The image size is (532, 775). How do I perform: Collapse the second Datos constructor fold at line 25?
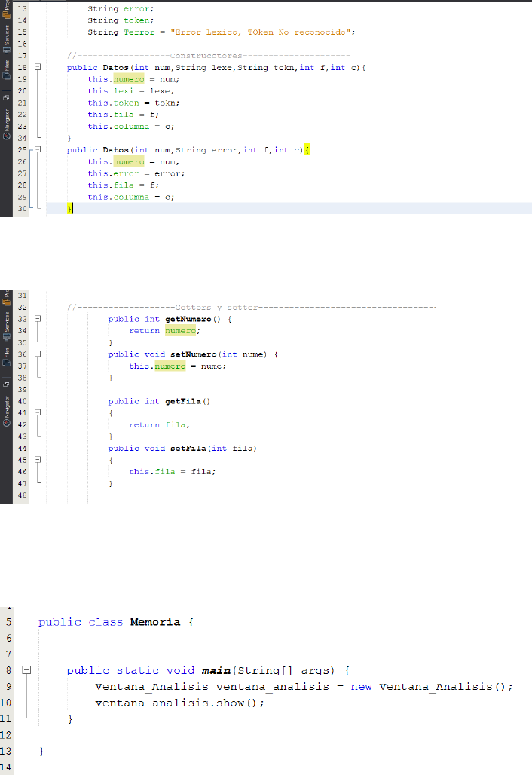38,149
